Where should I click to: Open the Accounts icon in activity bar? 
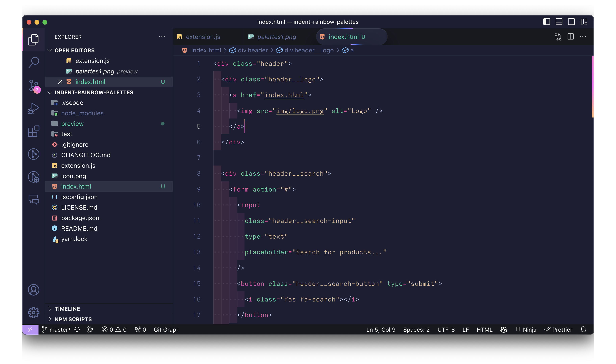pyautogui.click(x=34, y=290)
